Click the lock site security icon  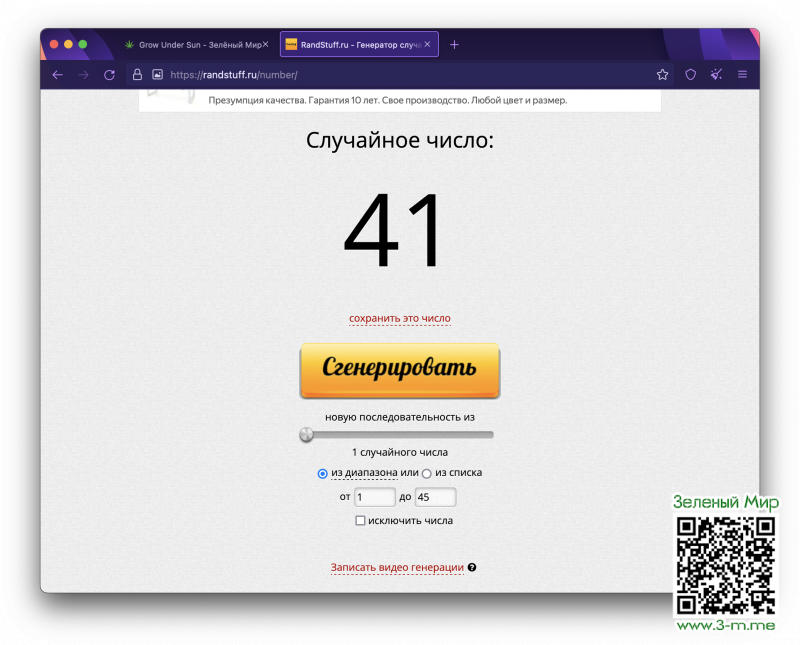(137, 75)
